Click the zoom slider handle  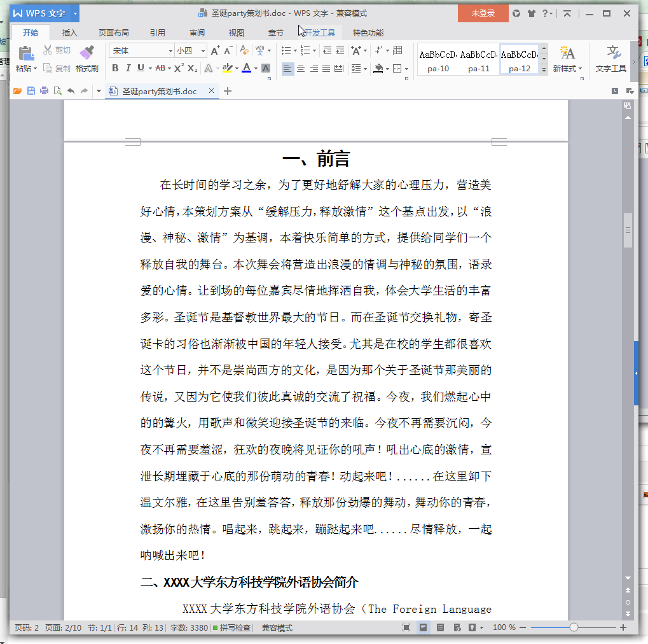tap(574, 628)
